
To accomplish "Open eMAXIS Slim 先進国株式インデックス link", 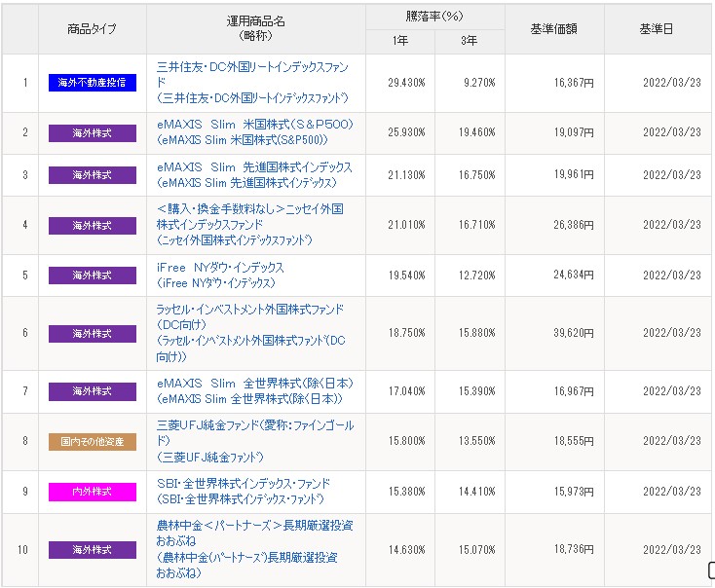I will tap(254, 175).
